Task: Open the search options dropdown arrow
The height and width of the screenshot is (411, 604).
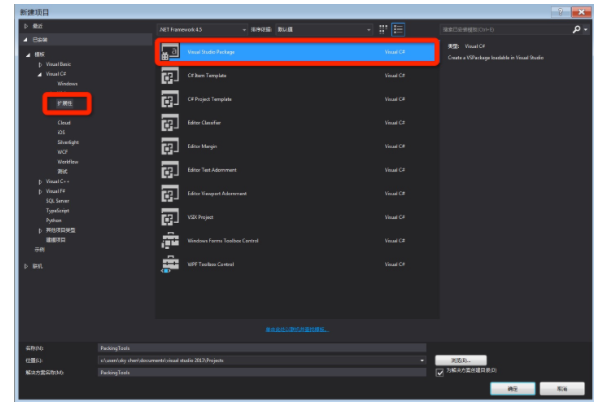Action: click(586, 30)
